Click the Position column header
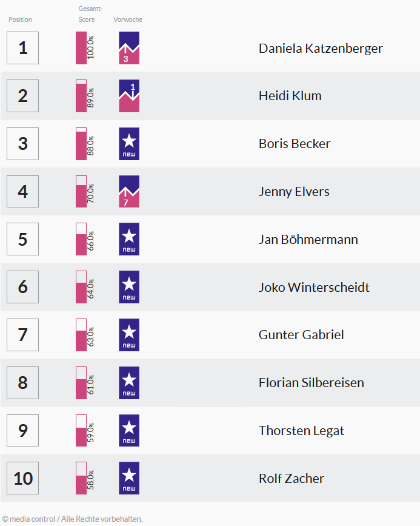This screenshot has height=526, width=420. click(x=20, y=19)
